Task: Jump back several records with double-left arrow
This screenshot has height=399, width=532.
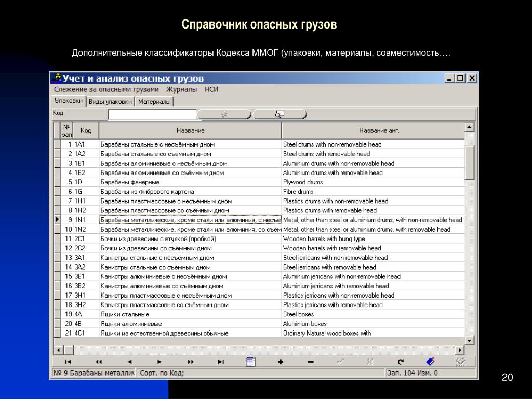Action: tap(99, 362)
